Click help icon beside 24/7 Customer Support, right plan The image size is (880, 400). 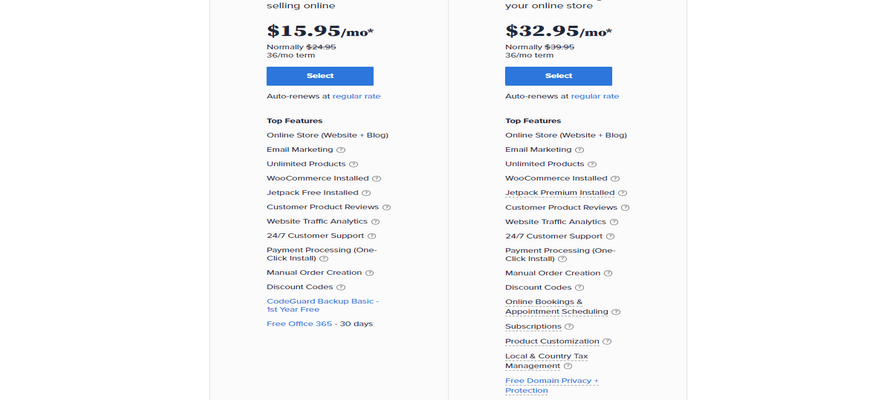610,237
